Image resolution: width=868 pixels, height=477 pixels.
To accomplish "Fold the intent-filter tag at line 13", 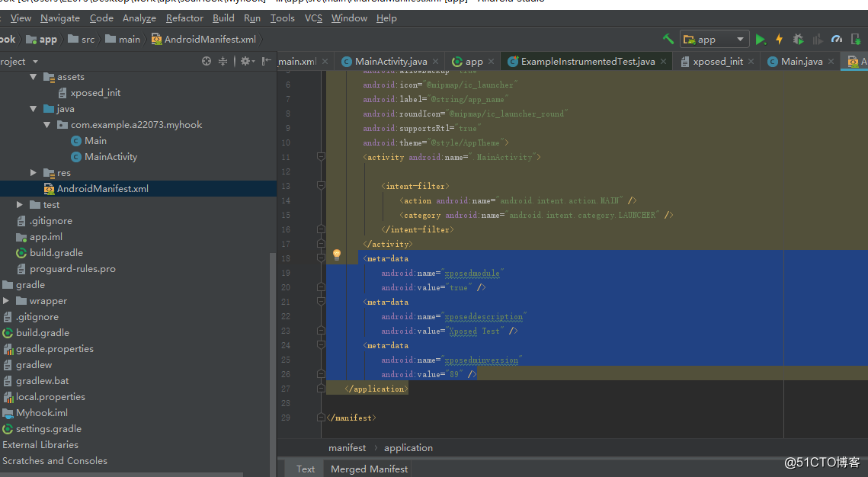I will click(x=321, y=186).
